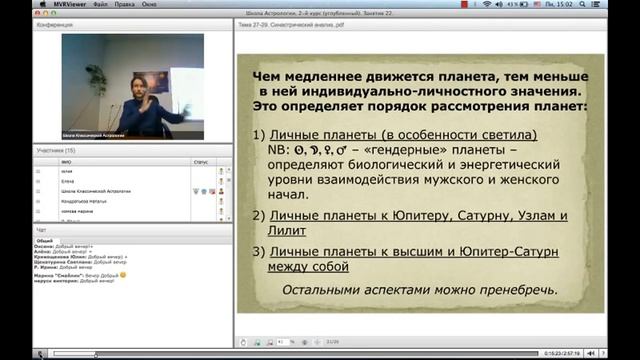Click the green zoom-in page icon

coord(257,342)
